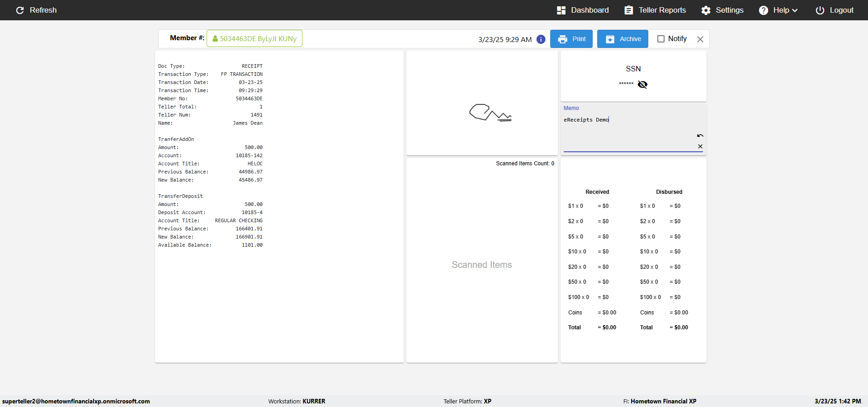Click the Print button
The width and height of the screenshot is (868, 407).
571,39
